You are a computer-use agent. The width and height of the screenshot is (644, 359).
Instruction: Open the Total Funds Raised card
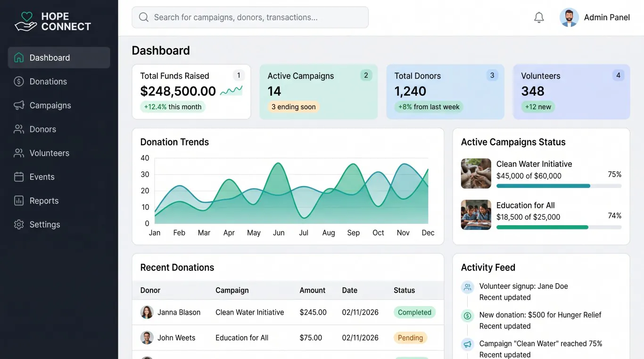click(x=191, y=92)
